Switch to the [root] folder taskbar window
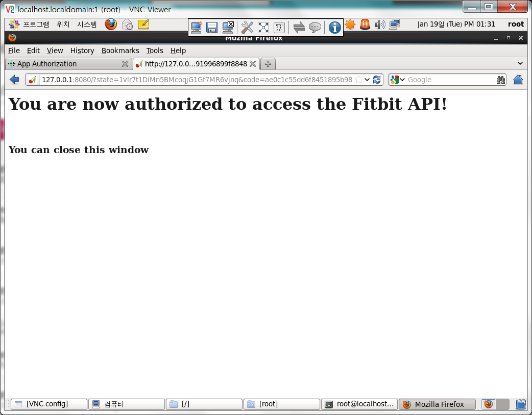Image resolution: width=532 pixels, height=415 pixels. click(282, 404)
